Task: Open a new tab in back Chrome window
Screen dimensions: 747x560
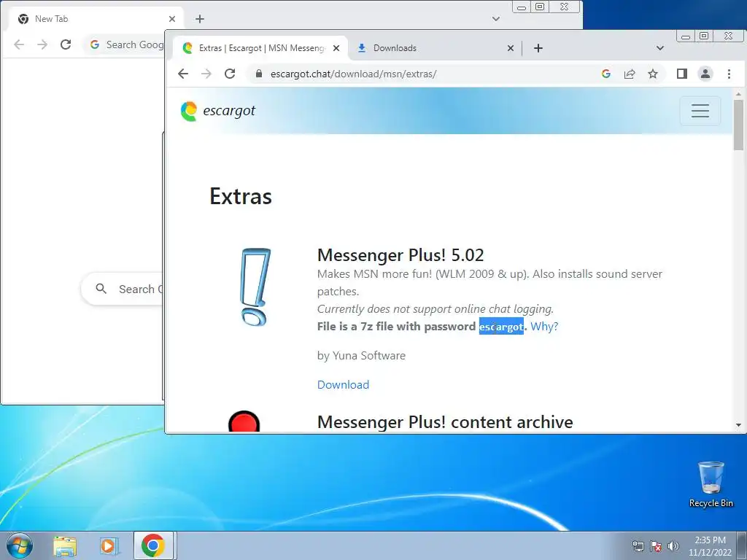Action: [200, 19]
